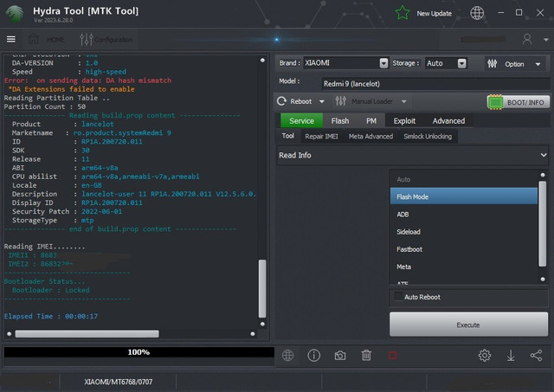The width and height of the screenshot is (554, 392).
Task: Click the Reboot circular arrow icon
Action: pos(281,101)
